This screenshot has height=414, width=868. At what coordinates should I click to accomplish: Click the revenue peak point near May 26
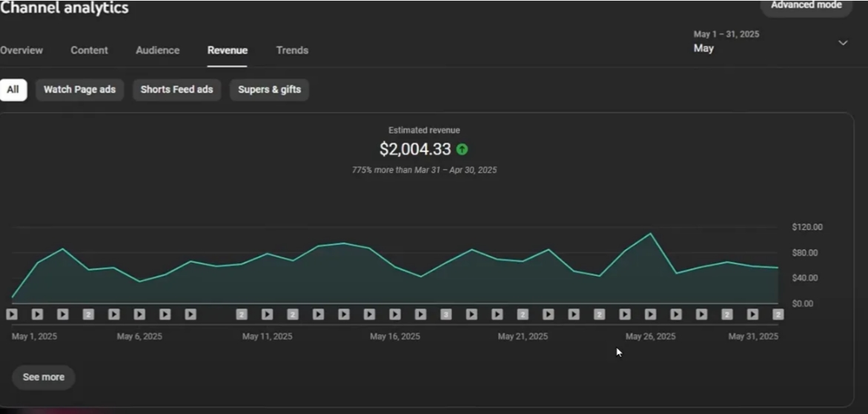click(651, 233)
